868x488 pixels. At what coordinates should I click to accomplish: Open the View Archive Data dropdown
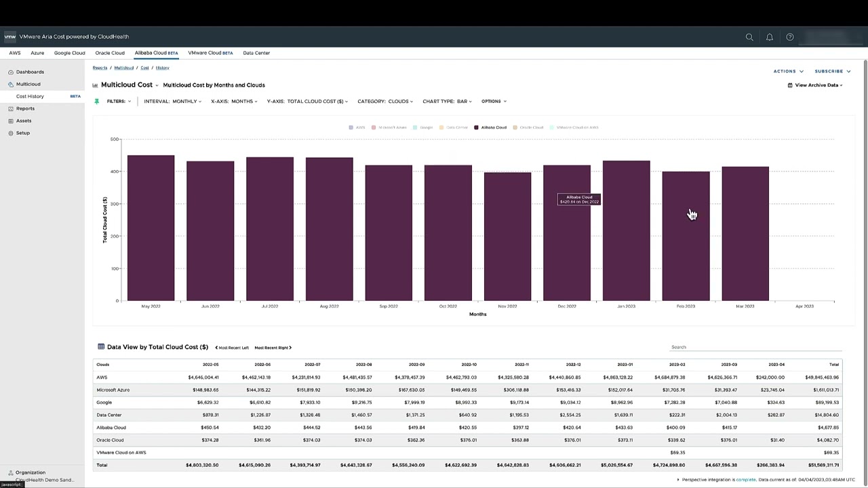815,85
